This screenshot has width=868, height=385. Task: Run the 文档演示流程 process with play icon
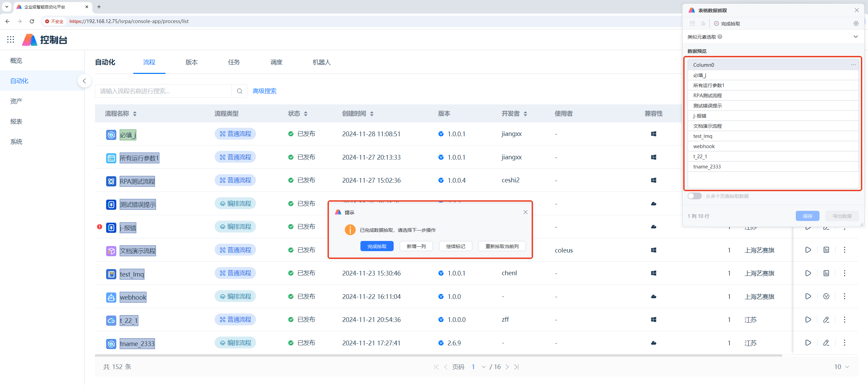pos(808,250)
